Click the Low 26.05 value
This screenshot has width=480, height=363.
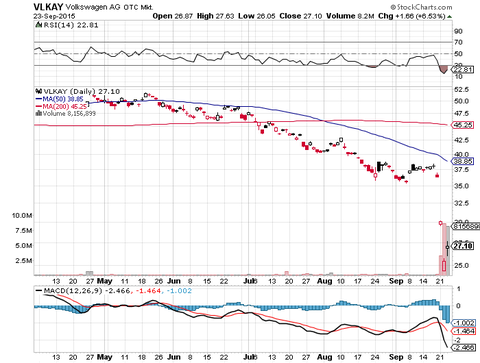pyautogui.click(x=257, y=16)
